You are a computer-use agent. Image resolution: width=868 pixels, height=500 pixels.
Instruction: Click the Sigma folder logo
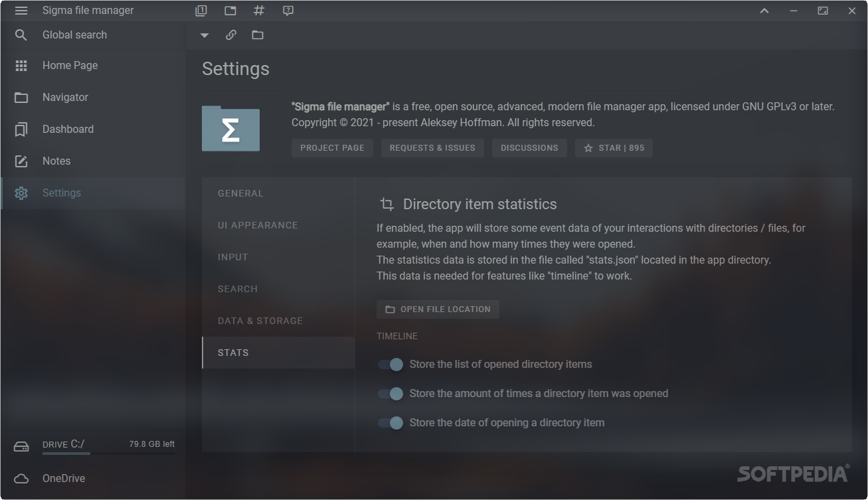230,128
